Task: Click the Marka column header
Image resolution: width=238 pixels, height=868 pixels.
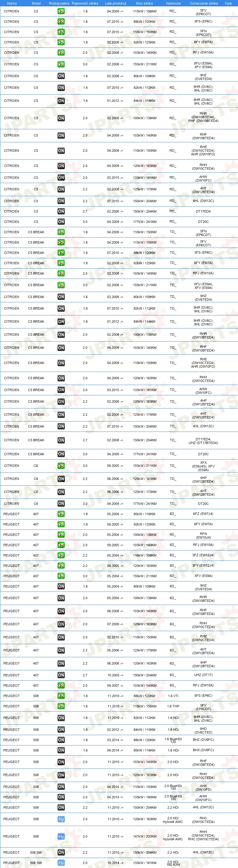Action: [x=12, y=3]
